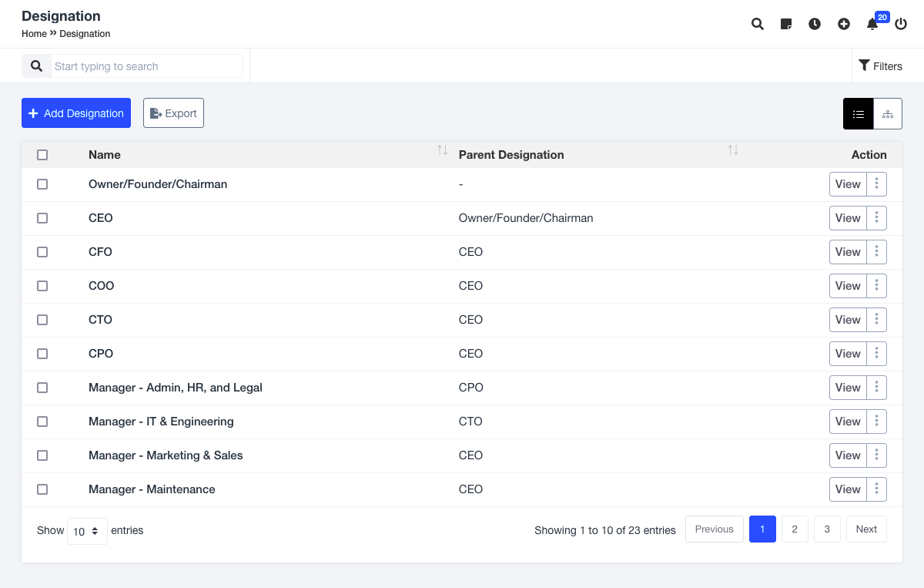Viewport: 924px width, 588px height.
Task: Switch to the hierarchy chart view
Action: point(888,114)
